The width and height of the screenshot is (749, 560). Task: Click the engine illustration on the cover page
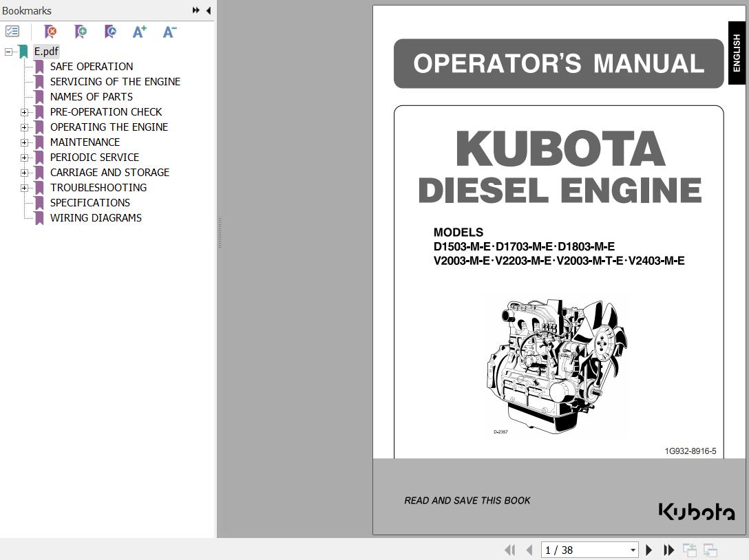(x=556, y=365)
